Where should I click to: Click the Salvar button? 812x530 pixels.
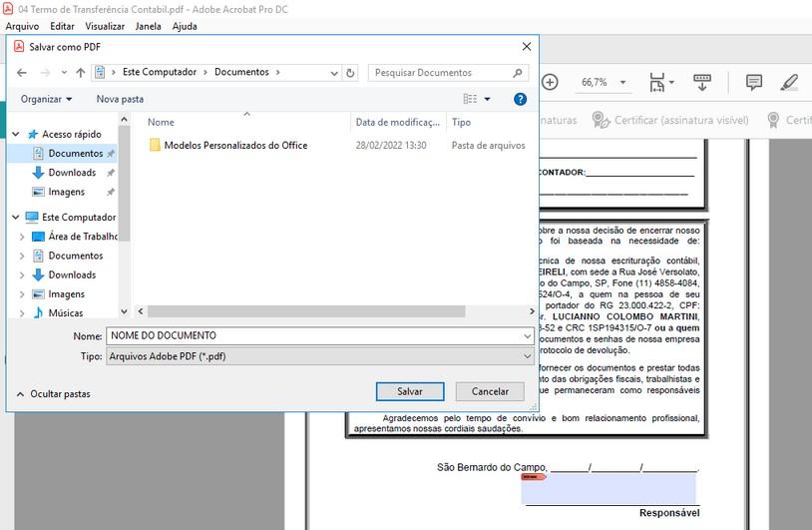click(x=409, y=391)
